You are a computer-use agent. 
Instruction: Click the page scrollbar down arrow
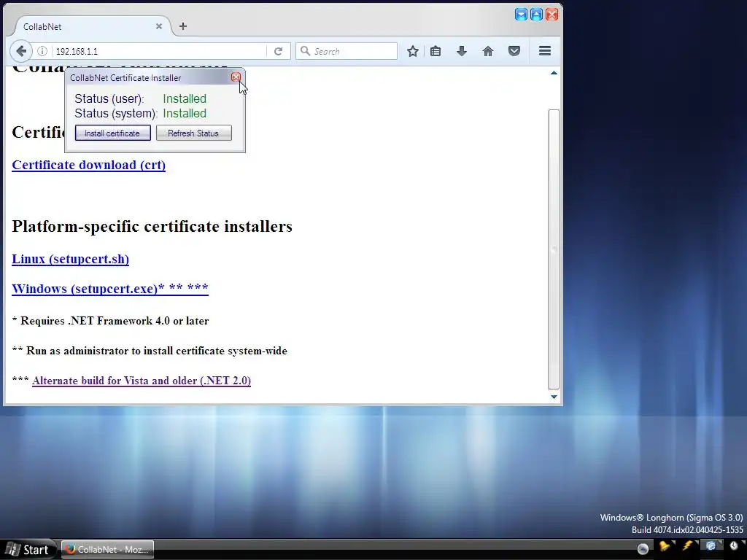(x=554, y=397)
